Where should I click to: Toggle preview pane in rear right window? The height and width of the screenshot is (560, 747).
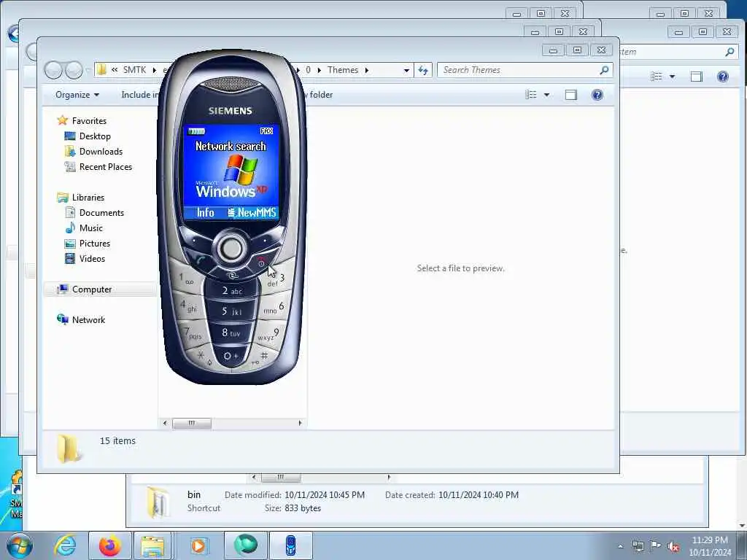697,76
